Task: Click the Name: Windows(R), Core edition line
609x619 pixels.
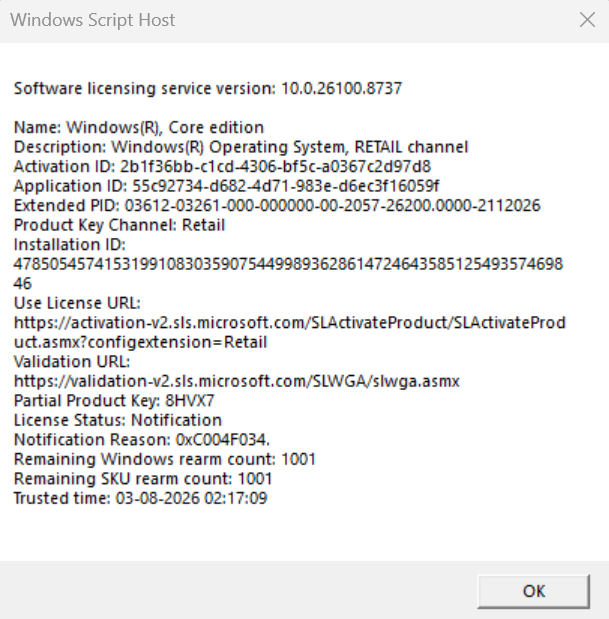Action: [139, 128]
